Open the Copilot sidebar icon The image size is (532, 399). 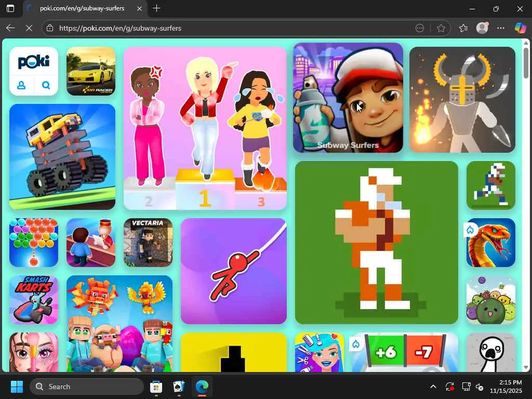click(x=520, y=28)
